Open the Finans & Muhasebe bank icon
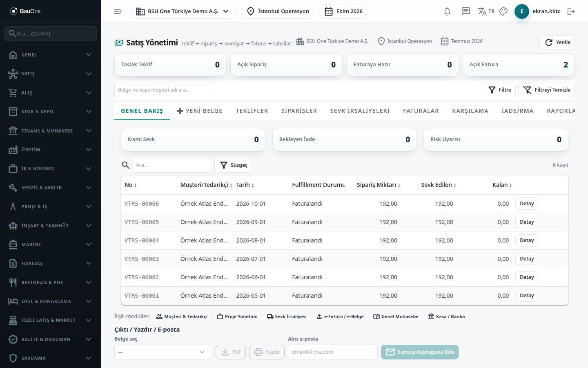The height and width of the screenshot is (368, 588). [x=13, y=131]
